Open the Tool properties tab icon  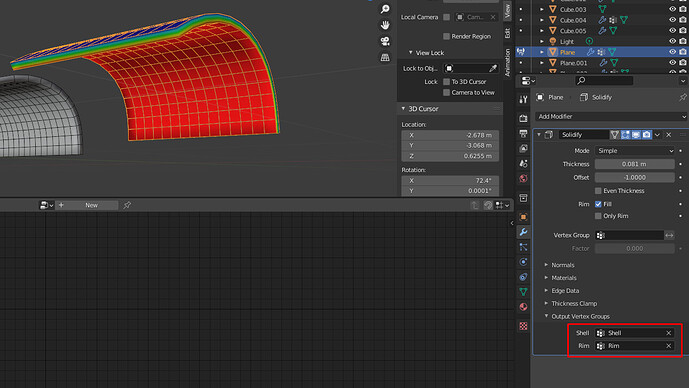(x=523, y=100)
